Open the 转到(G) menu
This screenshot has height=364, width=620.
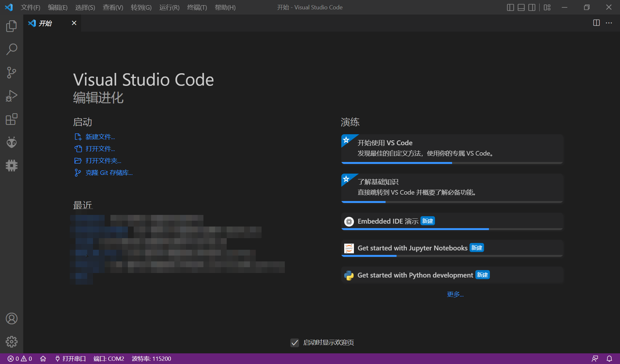point(141,7)
